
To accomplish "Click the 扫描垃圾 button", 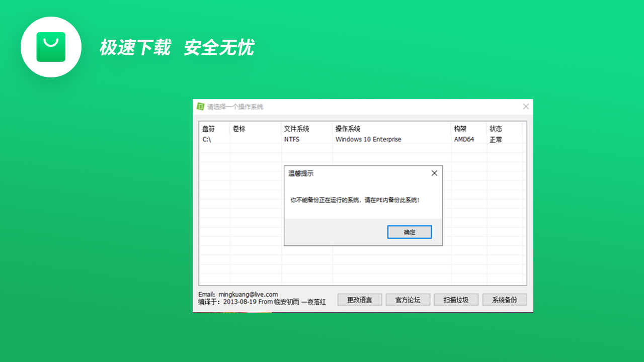I will [456, 299].
